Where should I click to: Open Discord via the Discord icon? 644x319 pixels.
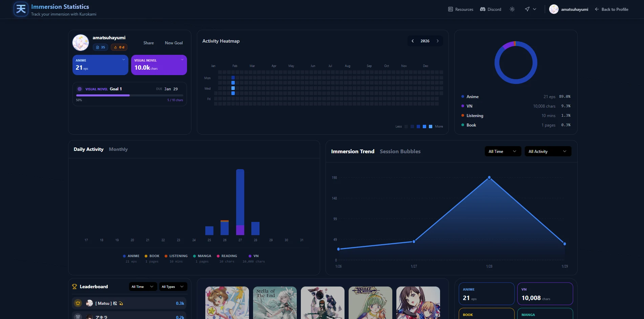point(483,9)
